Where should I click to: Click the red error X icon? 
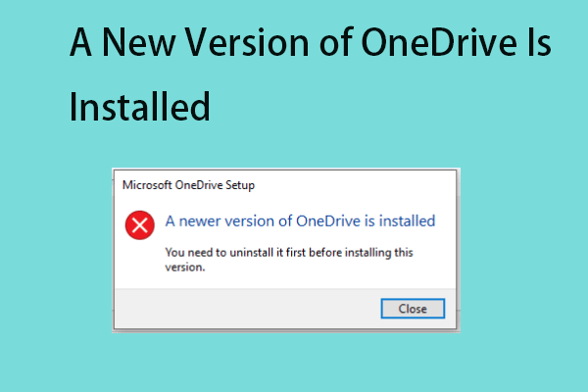(140, 226)
